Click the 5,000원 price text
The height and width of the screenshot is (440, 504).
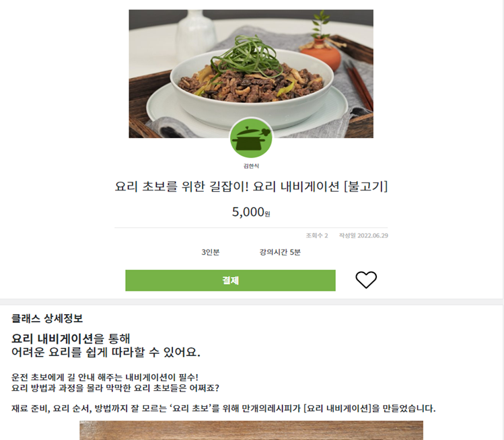[x=251, y=212]
